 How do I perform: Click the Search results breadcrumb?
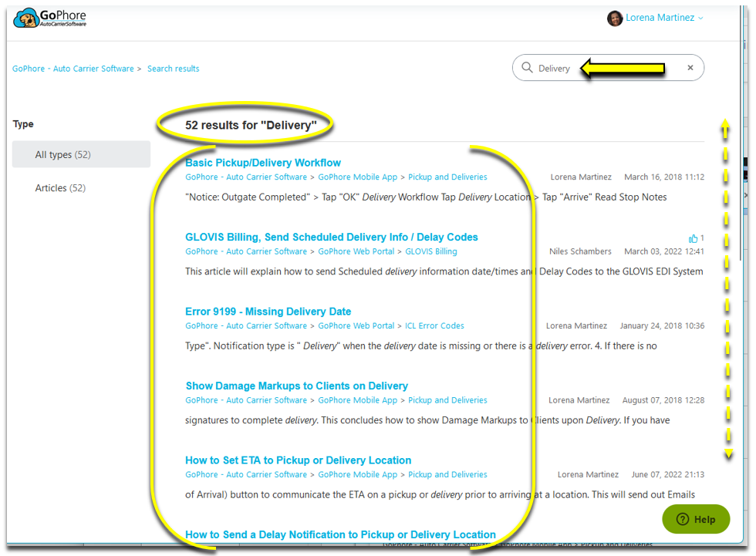pos(173,69)
